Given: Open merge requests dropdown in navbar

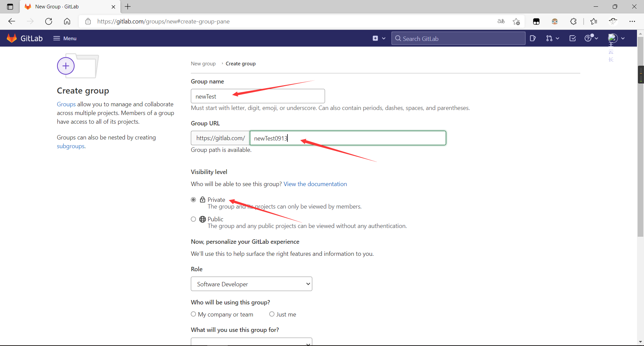Looking at the screenshot, I should pos(552,38).
